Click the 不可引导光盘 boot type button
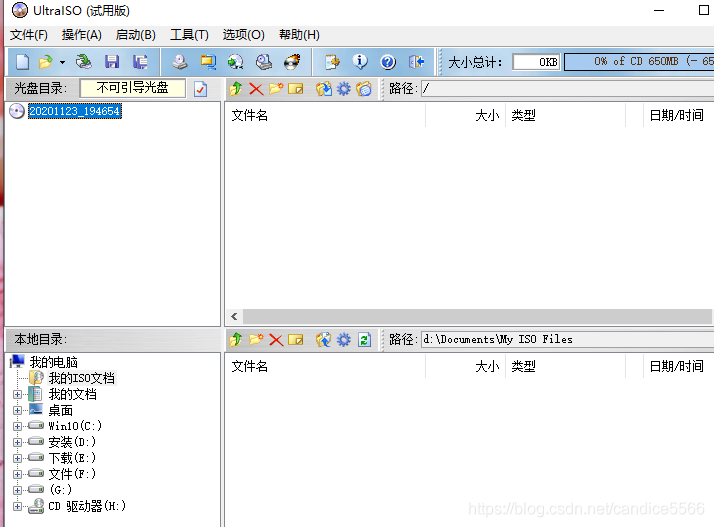Viewport: 714px width, 527px height. (x=132, y=88)
